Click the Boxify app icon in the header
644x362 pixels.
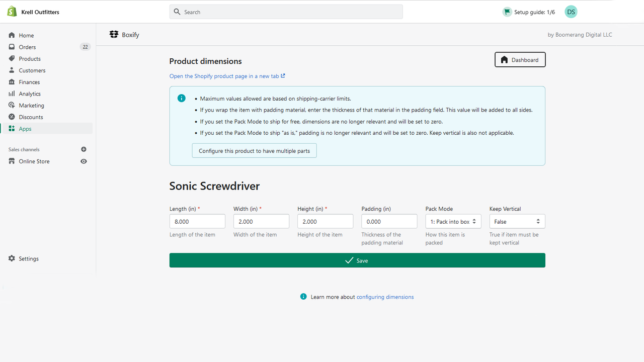point(114,34)
